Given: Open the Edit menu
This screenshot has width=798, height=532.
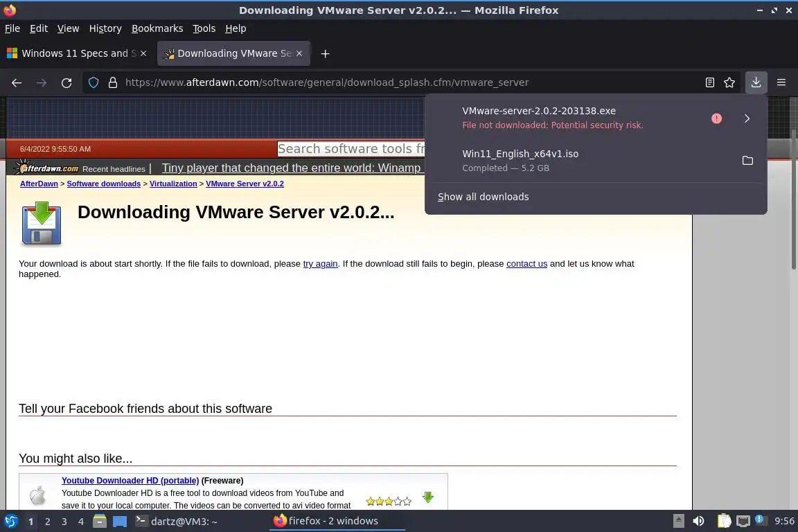Looking at the screenshot, I should pos(39,28).
